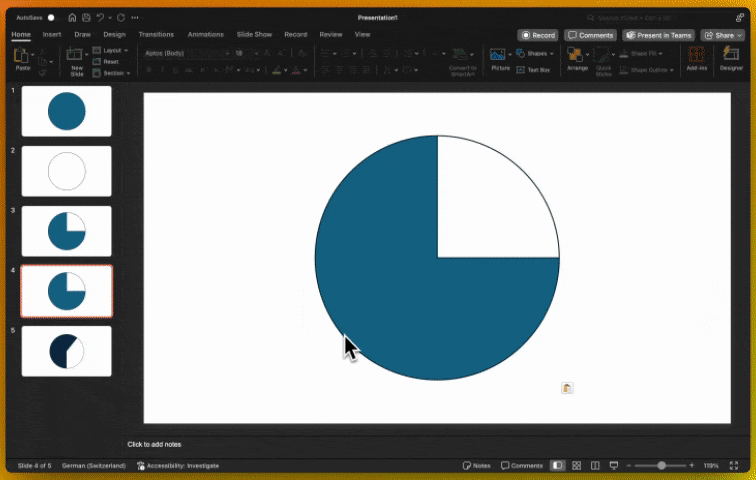Open the Shape Outline dropdown
The height and width of the screenshot is (480, 756).
647,70
